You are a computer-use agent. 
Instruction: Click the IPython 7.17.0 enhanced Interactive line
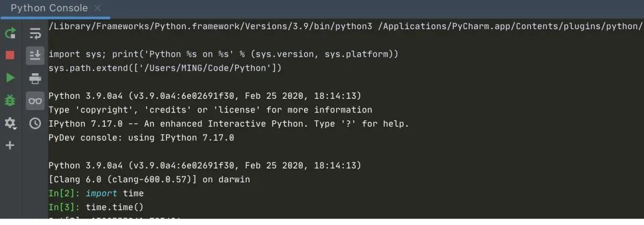click(229, 124)
